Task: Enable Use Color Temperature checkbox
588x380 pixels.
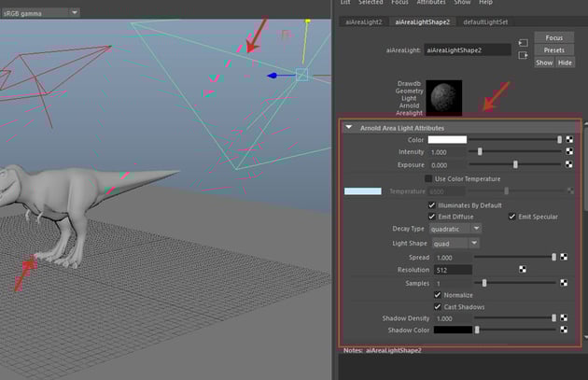Action: click(x=428, y=178)
